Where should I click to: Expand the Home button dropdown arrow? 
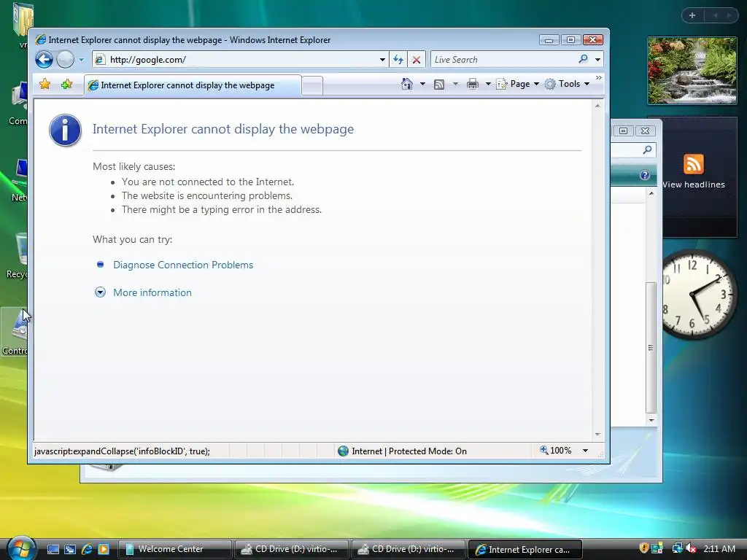click(422, 84)
